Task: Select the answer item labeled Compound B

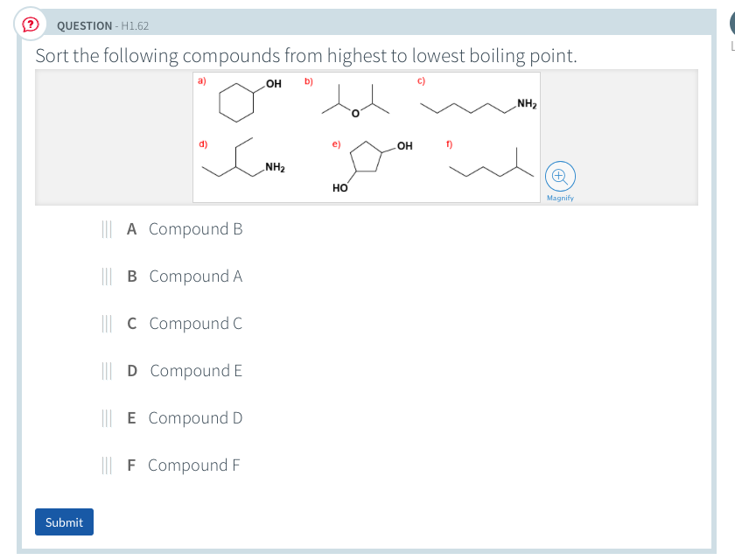Action: click(x=196, y=228)
